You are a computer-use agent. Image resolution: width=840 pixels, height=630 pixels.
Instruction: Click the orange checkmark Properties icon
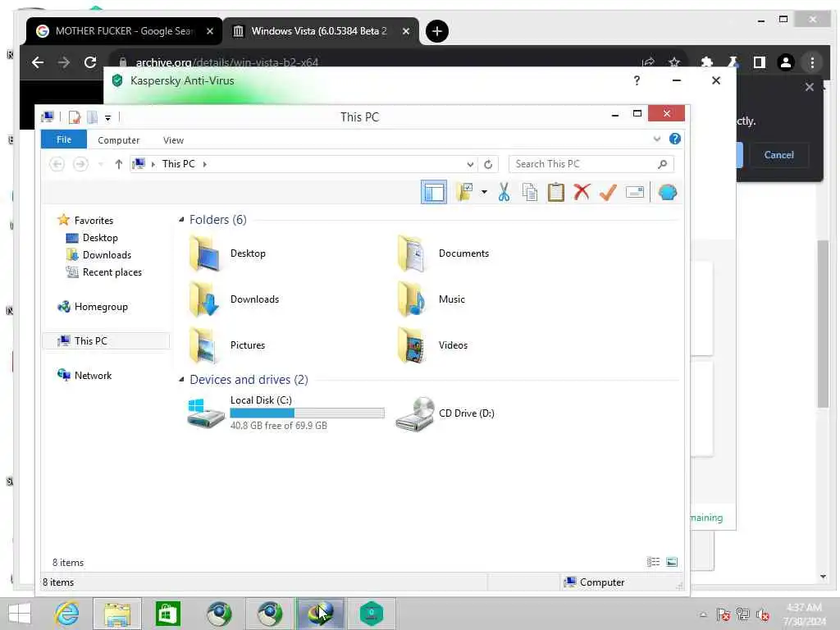tap(608, 192)
